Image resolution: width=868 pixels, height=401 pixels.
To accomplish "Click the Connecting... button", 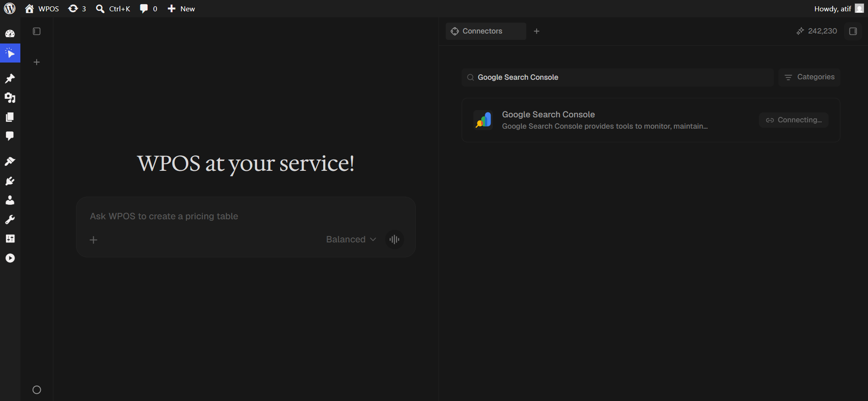I will (x=794, y=120).
